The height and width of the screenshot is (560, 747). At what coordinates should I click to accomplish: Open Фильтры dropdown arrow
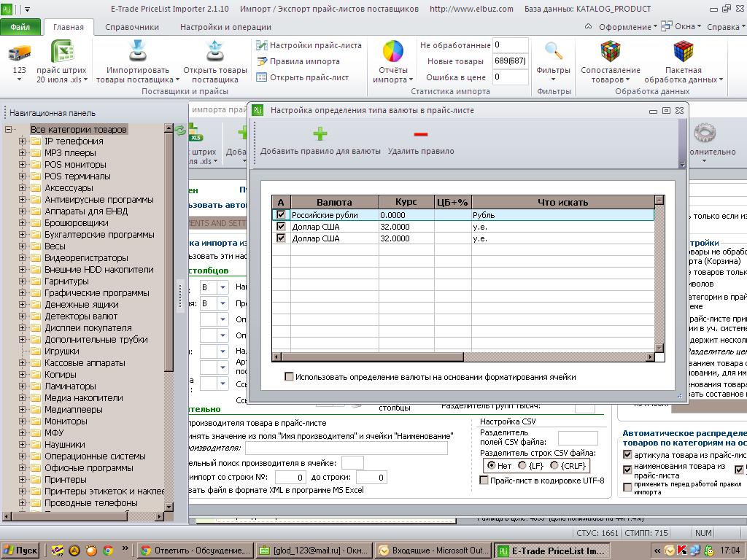553,79
